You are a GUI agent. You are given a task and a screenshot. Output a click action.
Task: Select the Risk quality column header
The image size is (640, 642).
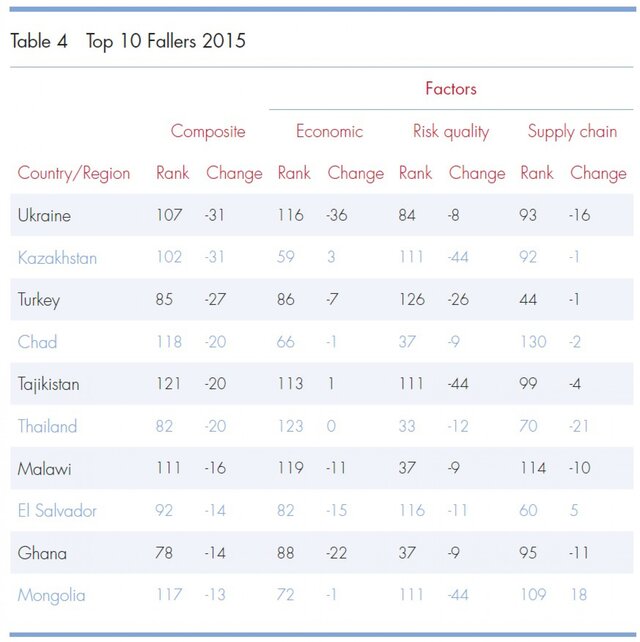point(451,132)
